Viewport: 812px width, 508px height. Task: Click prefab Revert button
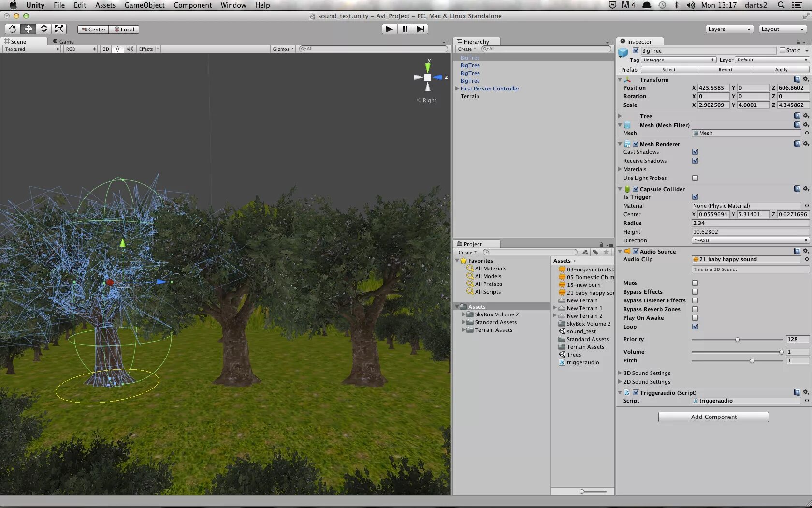coord(725,70)
